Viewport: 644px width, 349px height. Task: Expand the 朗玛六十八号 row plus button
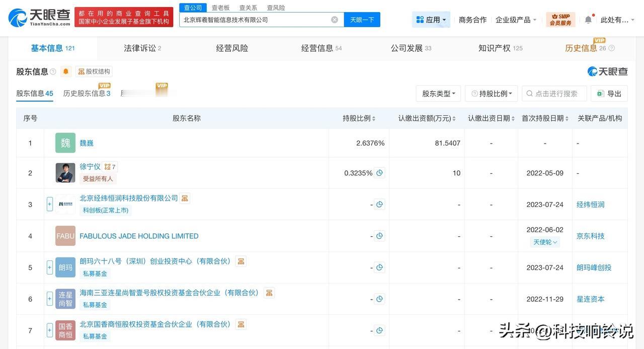[50, 267]
